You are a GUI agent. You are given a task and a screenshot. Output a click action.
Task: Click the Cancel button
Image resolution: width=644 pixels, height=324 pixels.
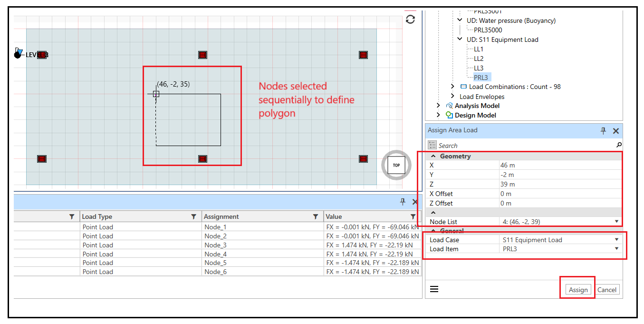click(607, 290)
